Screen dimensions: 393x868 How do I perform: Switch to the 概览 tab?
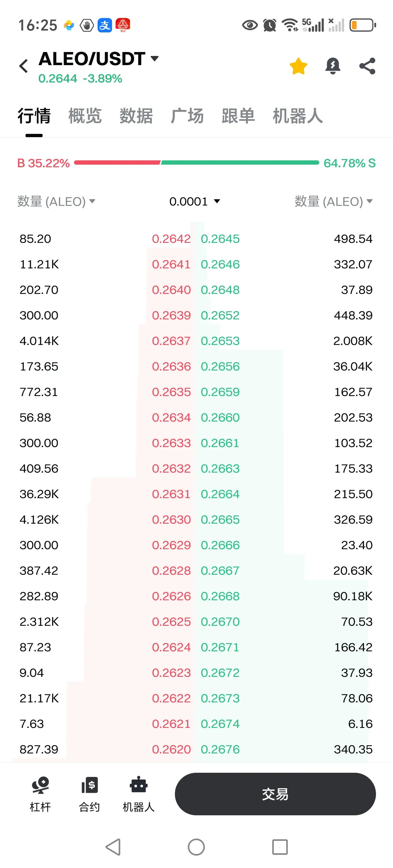tap(85, 116)
